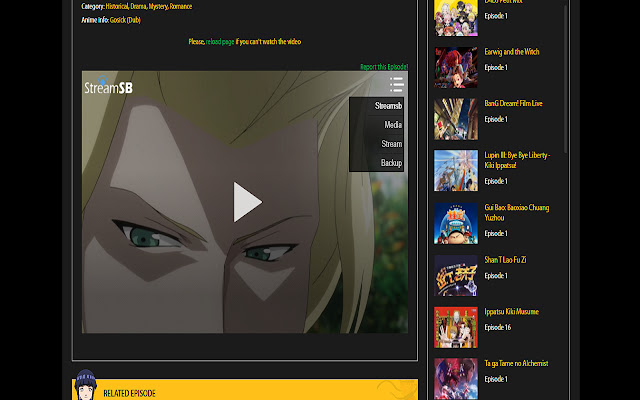Open the Gosick (Dub) anime info link
This screenshot has height=400, width=640.
[125, 20]
